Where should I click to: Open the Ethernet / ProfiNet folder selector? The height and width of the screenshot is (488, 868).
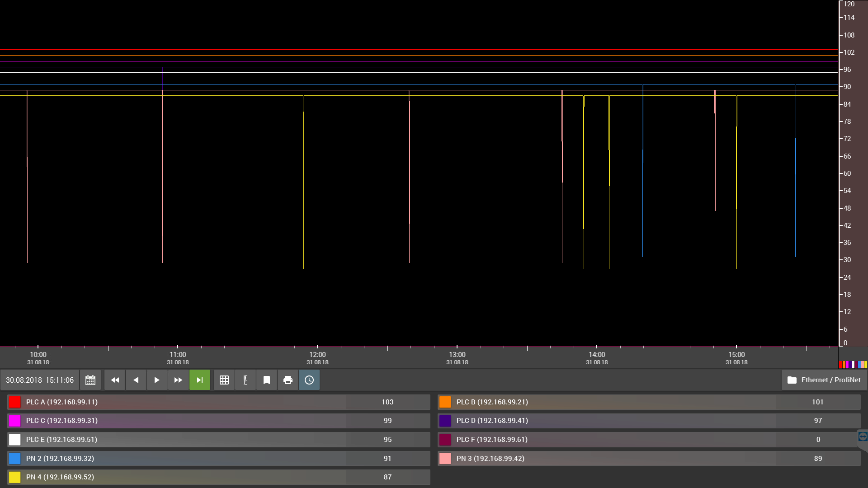pos(824,380)
